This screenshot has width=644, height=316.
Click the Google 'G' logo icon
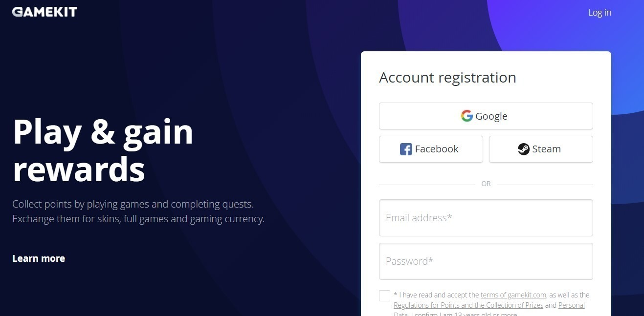pos(466,116)
